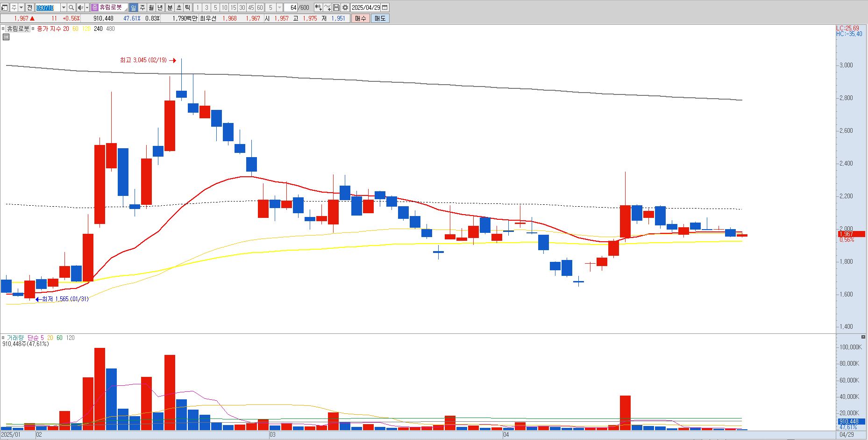Click the current price tag 1,967 on axis
This screenshot has height=440, width=868.
tap(851, 234)
